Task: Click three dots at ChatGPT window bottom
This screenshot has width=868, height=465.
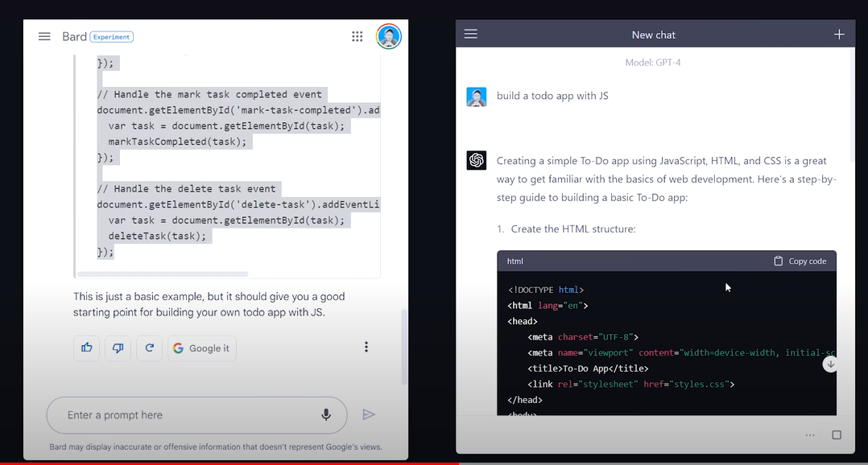Action: pyautogui.click(x=810, y=435)
